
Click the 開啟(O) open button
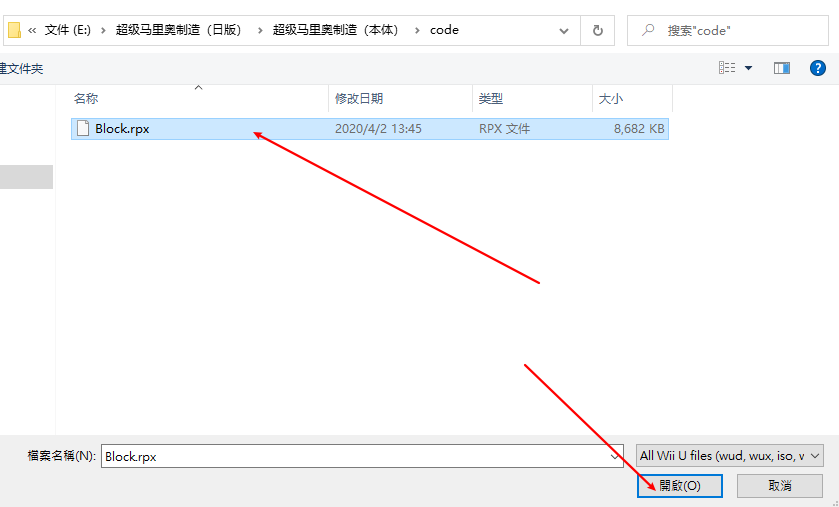pyautogui.click(x=679, y=485)
